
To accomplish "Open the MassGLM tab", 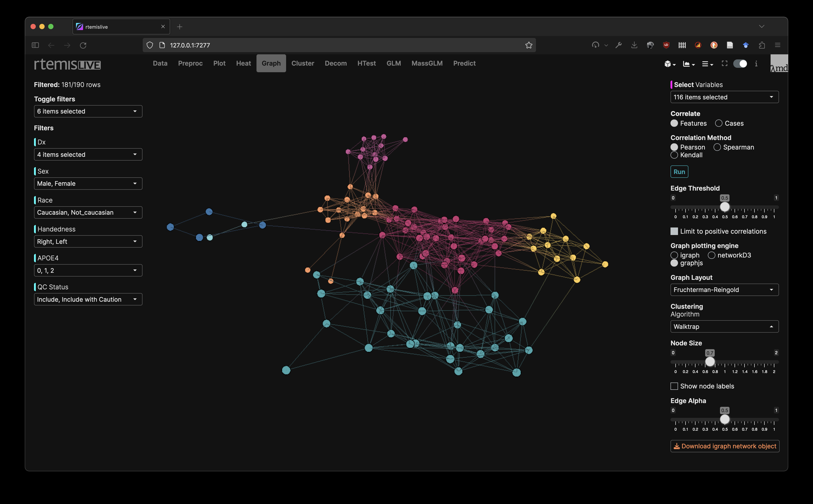I will pos(427,63).
